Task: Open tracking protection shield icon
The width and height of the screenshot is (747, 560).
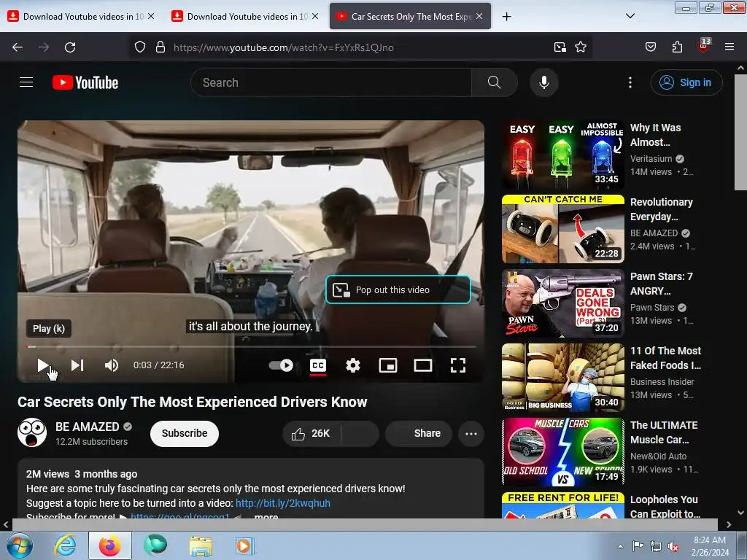Action: (x=139, y=47)
